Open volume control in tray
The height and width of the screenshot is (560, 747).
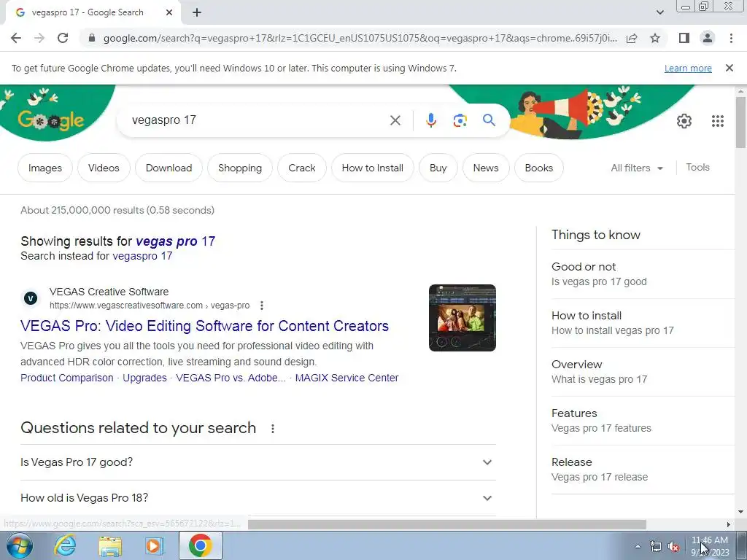pos(673,547)
